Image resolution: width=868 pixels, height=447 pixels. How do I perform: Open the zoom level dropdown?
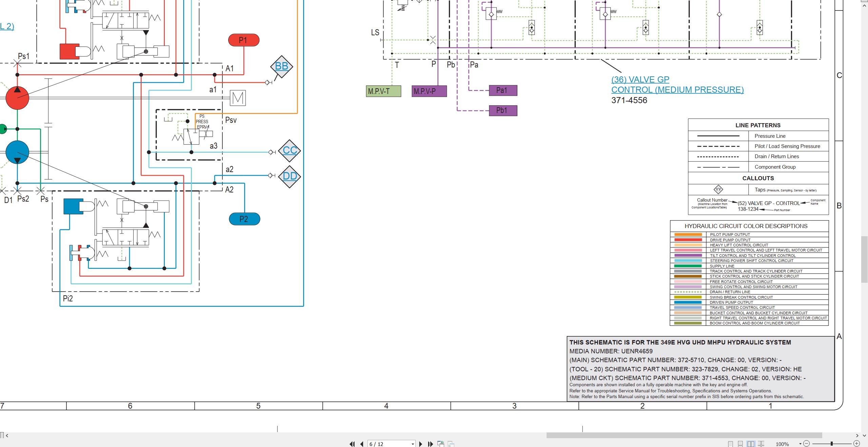(x=800, y=444)
